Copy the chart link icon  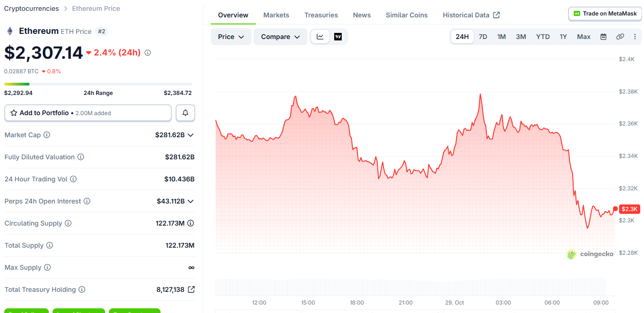[x=620, y=37]
